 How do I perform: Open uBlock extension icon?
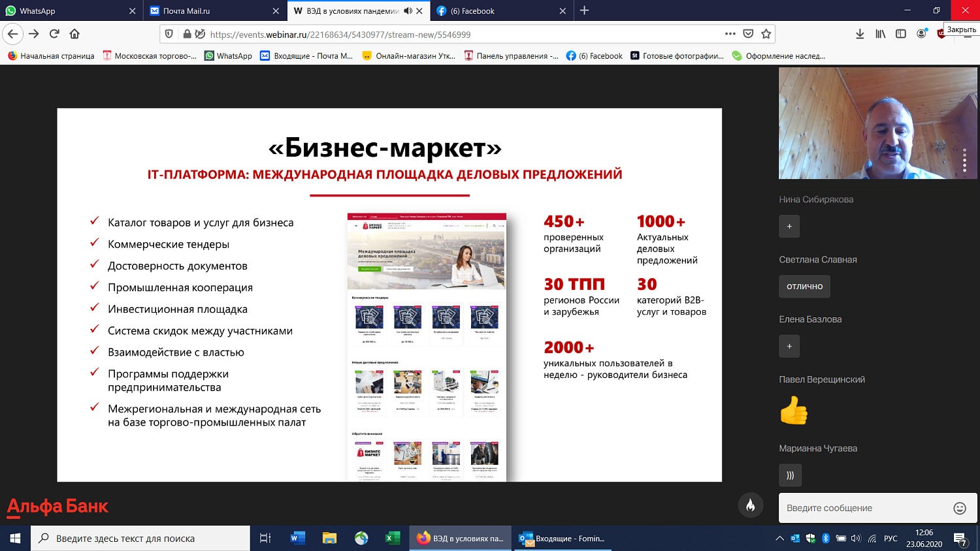(x=941, y=34)
